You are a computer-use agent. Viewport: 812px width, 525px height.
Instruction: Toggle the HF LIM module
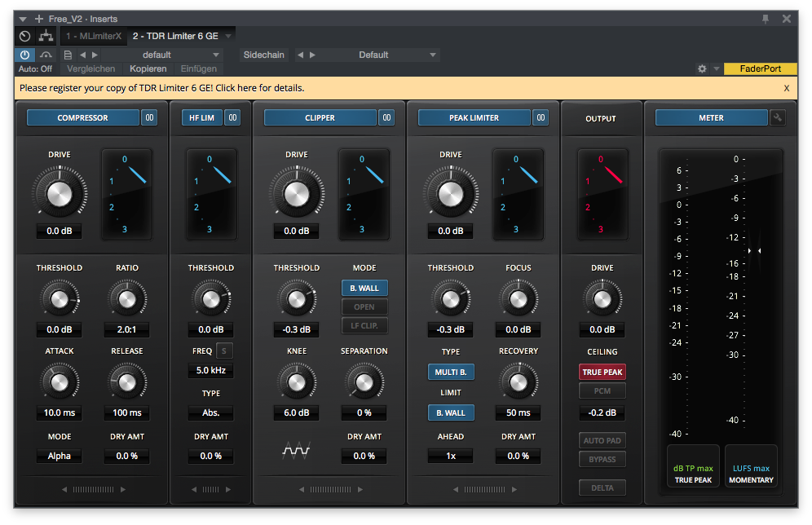pyautogui.click(x=201, y=117)
